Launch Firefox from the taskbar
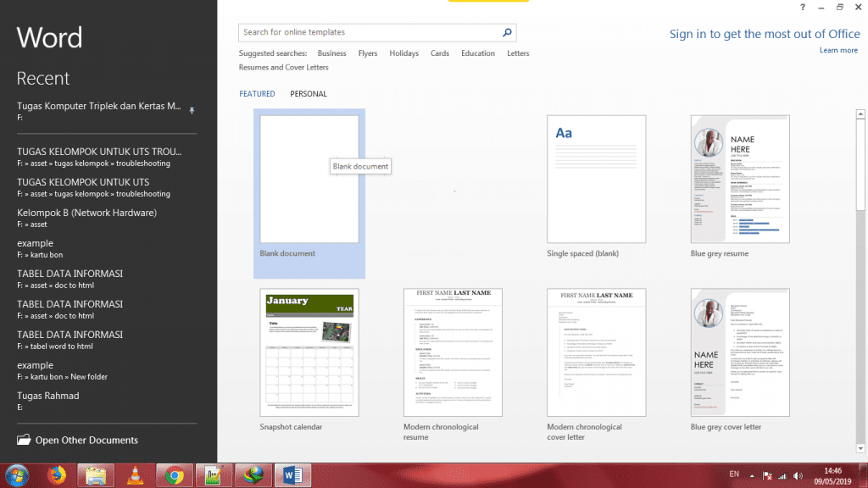The height and width of the screenshot is (488, 868). [57, 475]
